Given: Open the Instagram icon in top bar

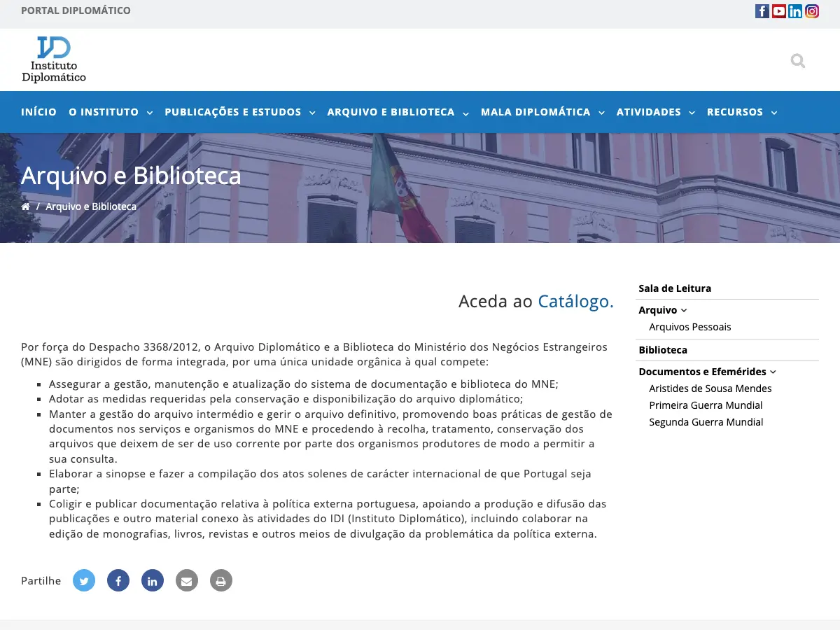Looking at the screenshot, I should (x=812, y=11).
